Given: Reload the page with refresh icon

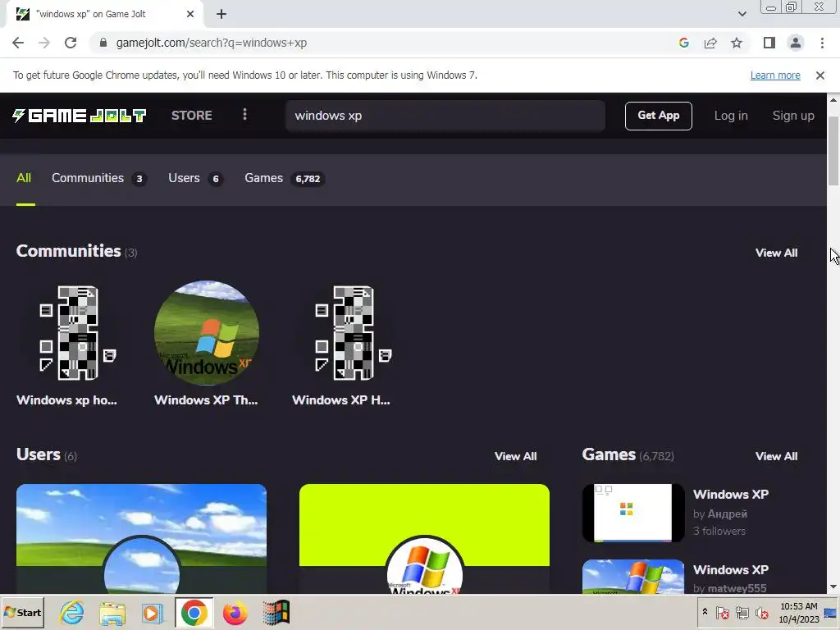Looking at the screenshot, I should 71,43.
